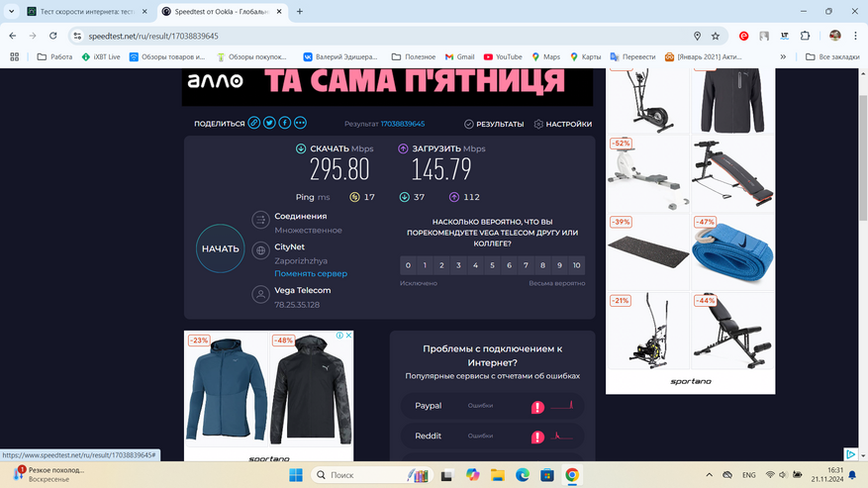Open НАСТРОЙКИ settings
Screen dimensions: 868x488
(562, 124)
